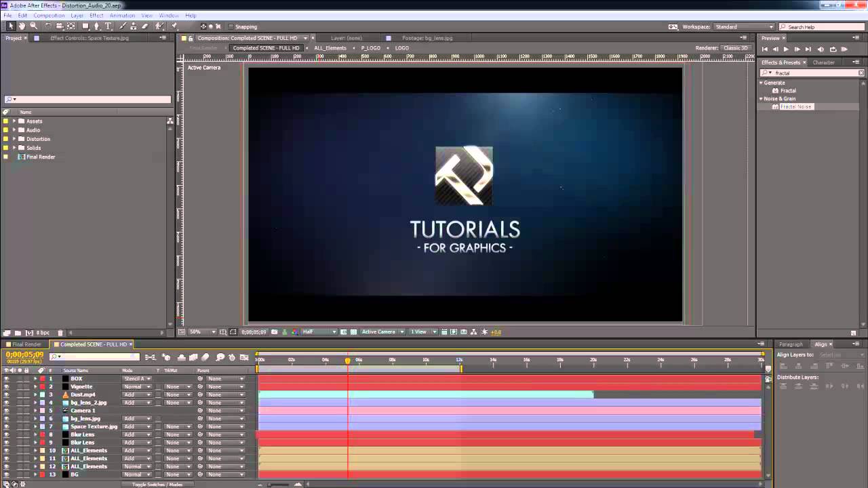Switch to the Final Render timeline tab
Image resolution: width=868 pixels, height=488 pixels.
click(x=26, y=344)
